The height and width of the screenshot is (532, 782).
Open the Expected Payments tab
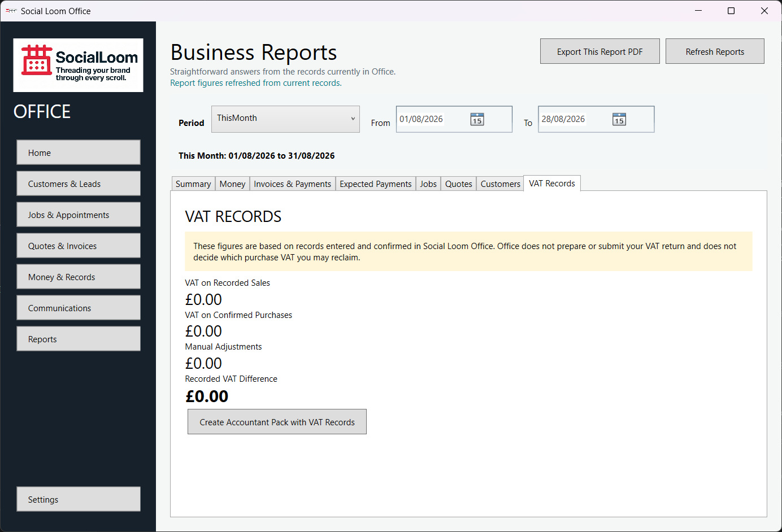(x=375, y=184)
